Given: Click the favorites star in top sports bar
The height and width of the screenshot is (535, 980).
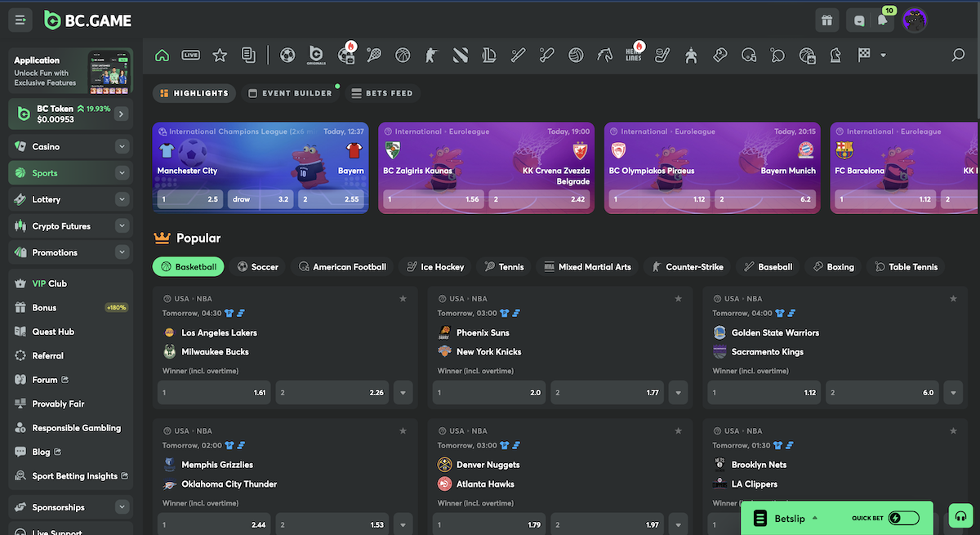Looking at the screenshot, I should (220, 56).
